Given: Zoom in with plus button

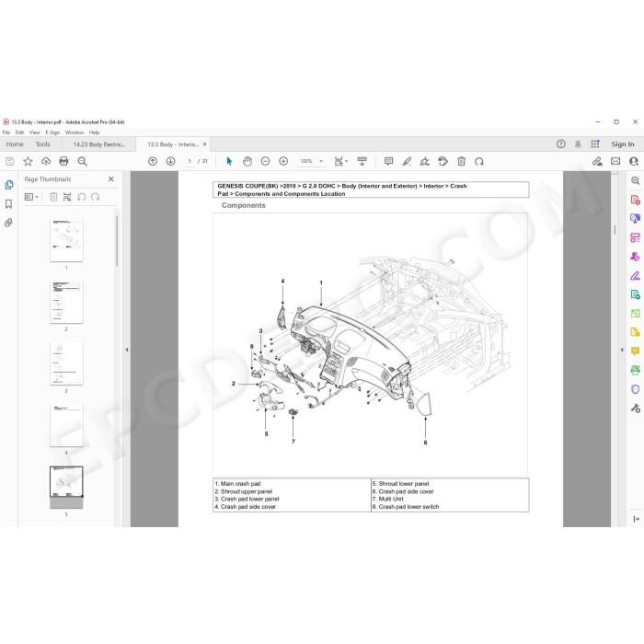Looking at the screenshot, I should (x=283, y=161).
